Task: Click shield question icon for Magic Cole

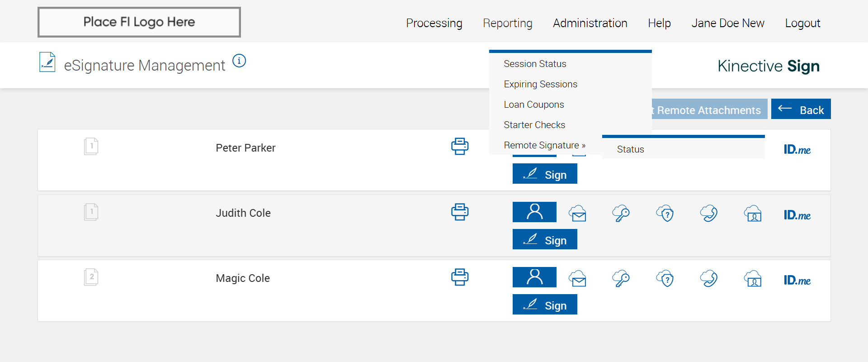Action: pos(665,279)
